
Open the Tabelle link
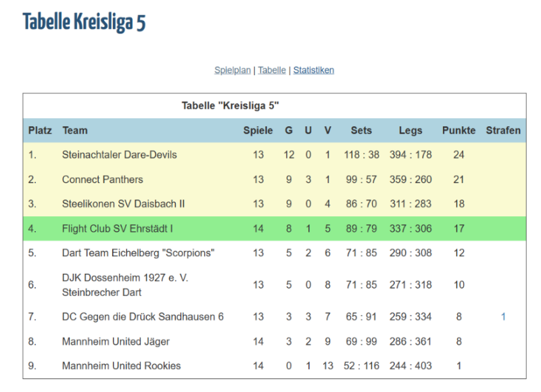(x=272, y=70)
